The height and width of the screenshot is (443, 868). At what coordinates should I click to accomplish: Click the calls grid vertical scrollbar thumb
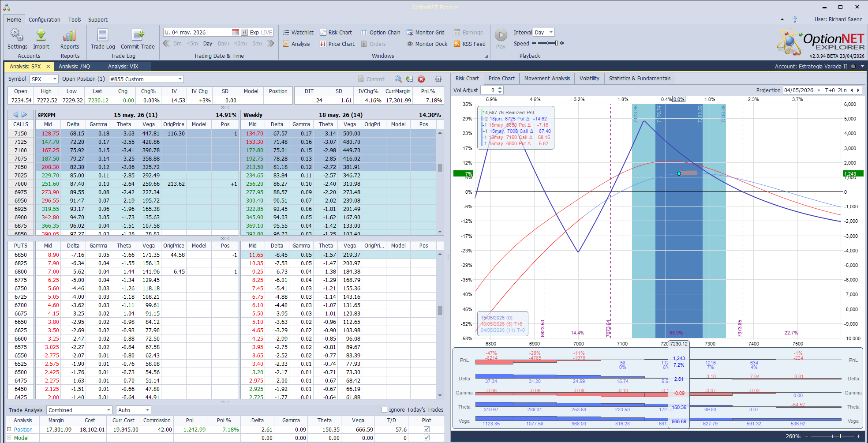pyautogui.click(x=440, y=168)
